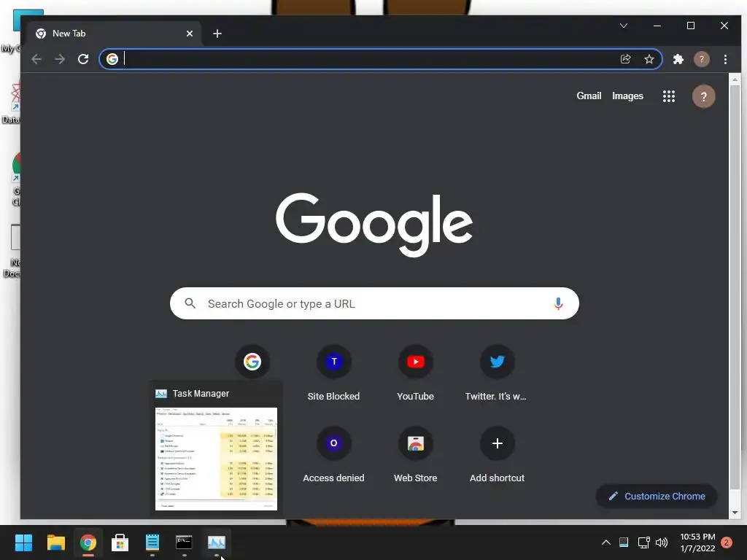Share this page icon in omnibox

[x=625, y=59]
